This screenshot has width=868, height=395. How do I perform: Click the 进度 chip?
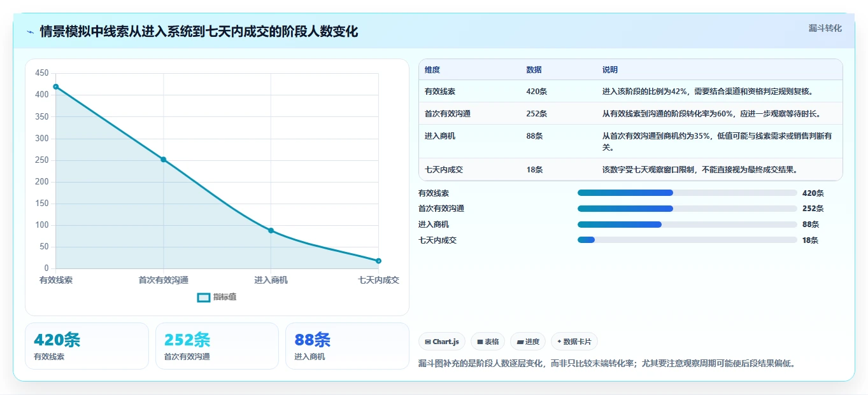(528, 342)
